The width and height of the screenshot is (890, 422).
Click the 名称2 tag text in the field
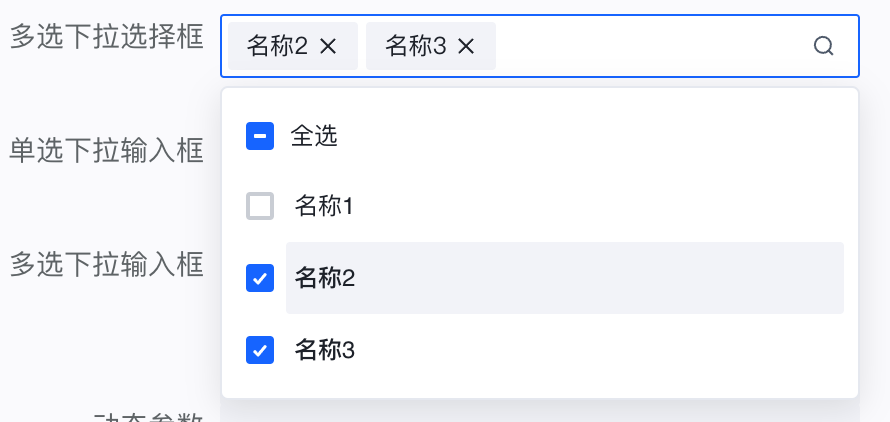277,46
